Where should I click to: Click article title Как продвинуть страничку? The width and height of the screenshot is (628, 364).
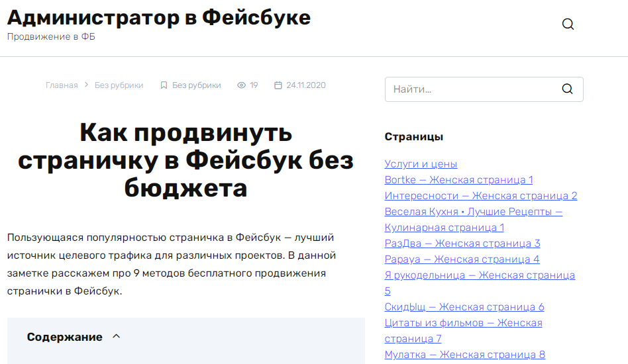[x=186, y=160]
